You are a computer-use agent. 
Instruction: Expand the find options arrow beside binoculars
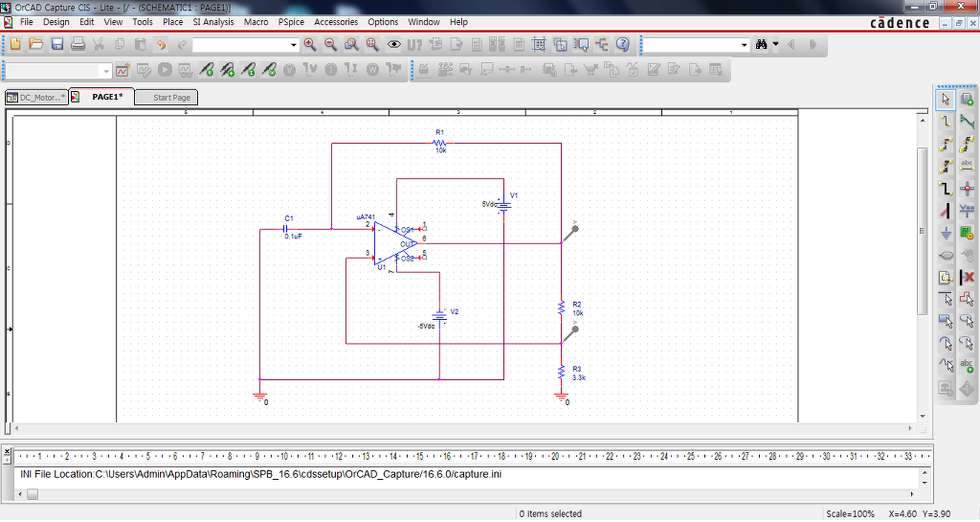click(775, 45)
